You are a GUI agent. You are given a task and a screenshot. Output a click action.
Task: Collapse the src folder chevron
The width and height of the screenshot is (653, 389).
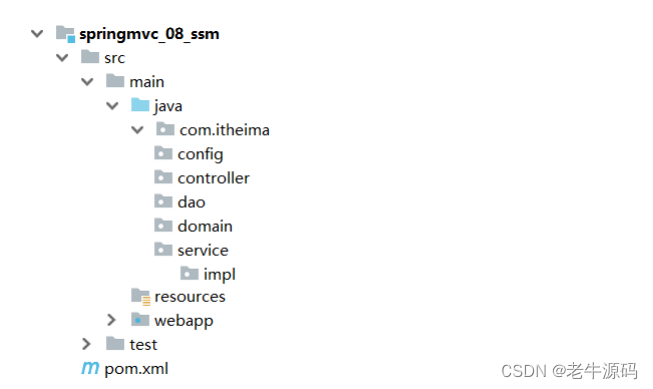click(62, 57)
